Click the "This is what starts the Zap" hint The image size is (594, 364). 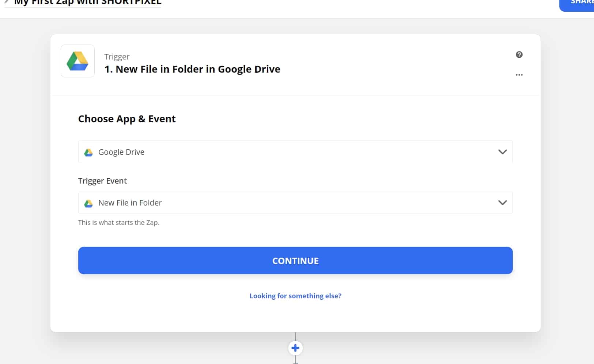(x=119, y=222)
